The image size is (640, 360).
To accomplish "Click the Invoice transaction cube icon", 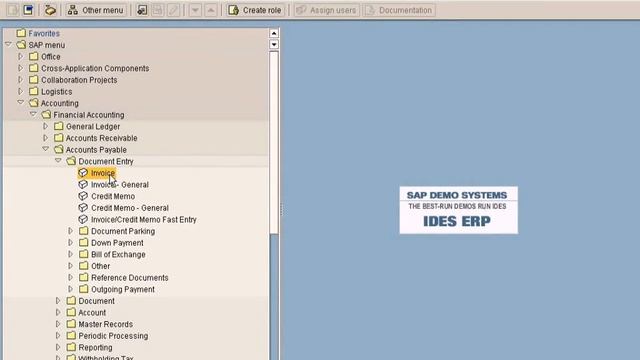I will click(83, 173).
